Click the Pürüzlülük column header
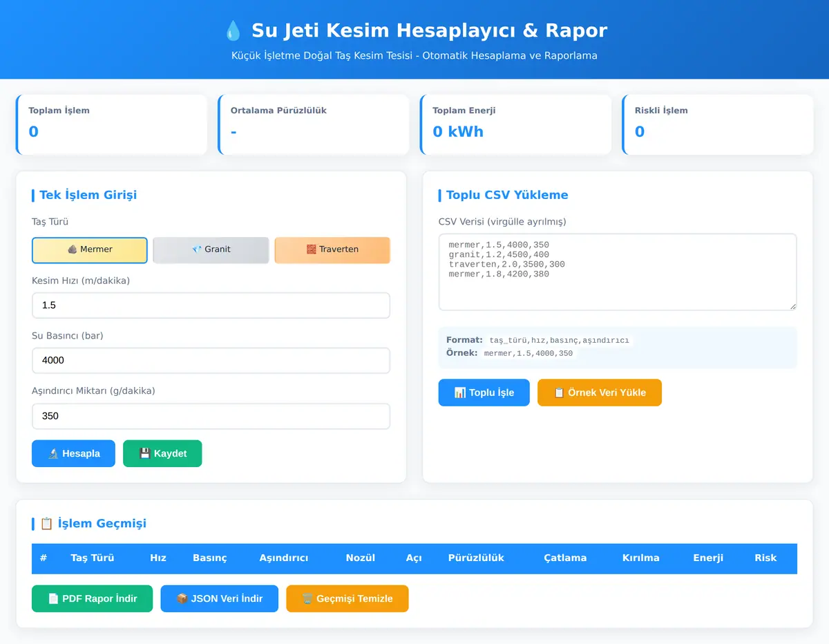This screenshot has width=829, height=644. click(476, 558)
